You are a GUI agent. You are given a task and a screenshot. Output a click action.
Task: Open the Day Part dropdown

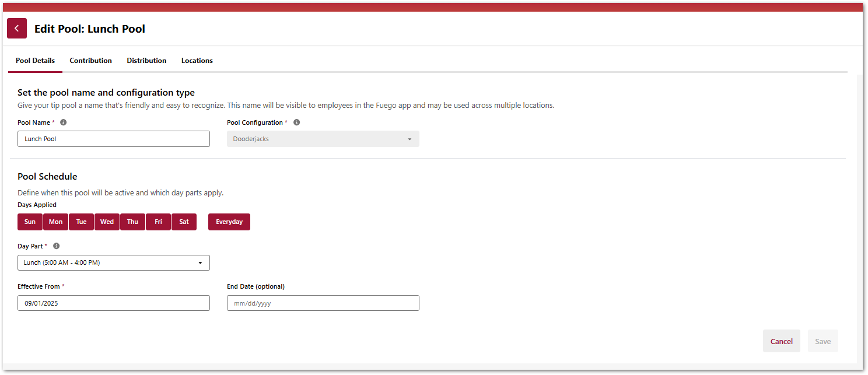114,262
